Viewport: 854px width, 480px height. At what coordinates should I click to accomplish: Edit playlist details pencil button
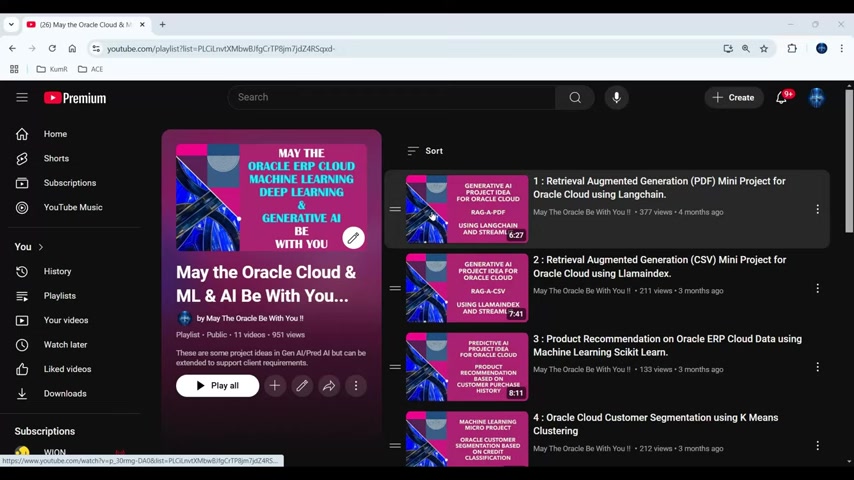pyautogui.click(x=302, y=386)
